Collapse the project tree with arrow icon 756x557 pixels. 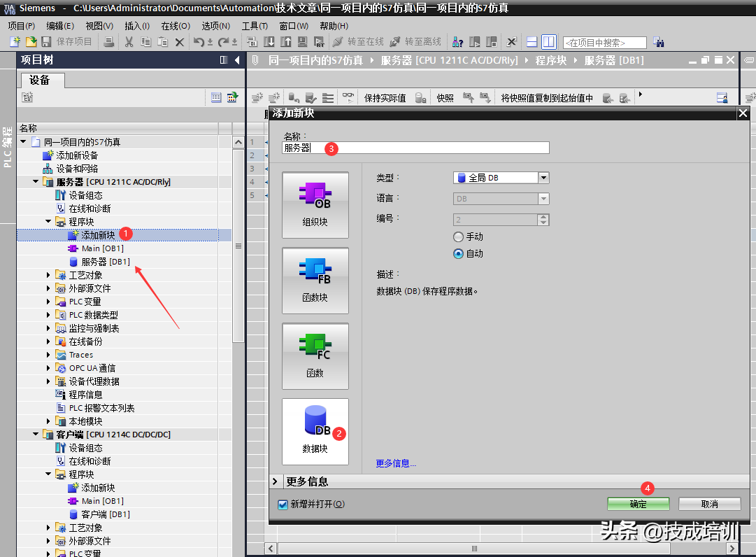point(237,59)
